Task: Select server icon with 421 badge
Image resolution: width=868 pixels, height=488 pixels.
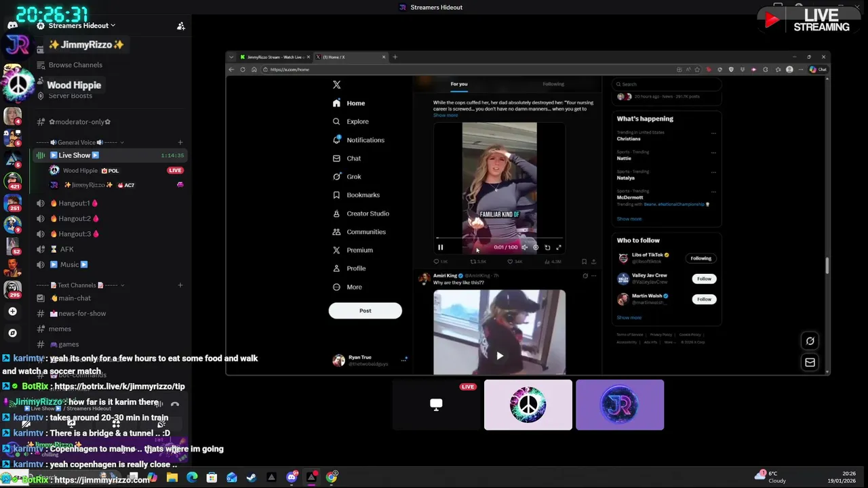Action: pyautogui.click(x=12, y=182)
